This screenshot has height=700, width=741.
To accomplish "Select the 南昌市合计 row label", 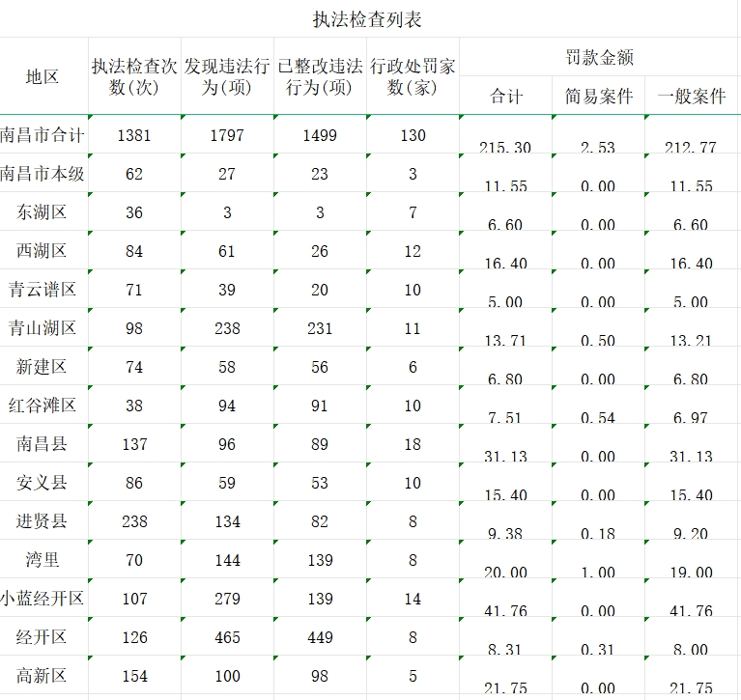I will coord(43,135).
